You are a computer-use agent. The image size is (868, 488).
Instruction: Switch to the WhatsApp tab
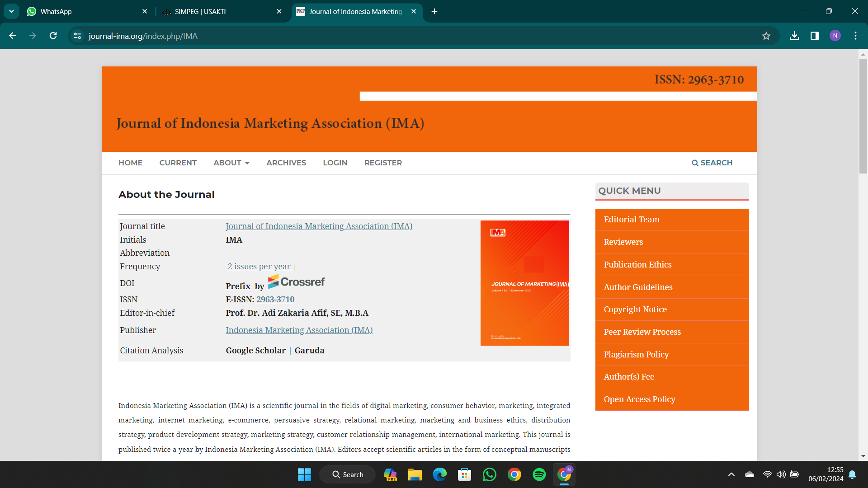(86, 11)
